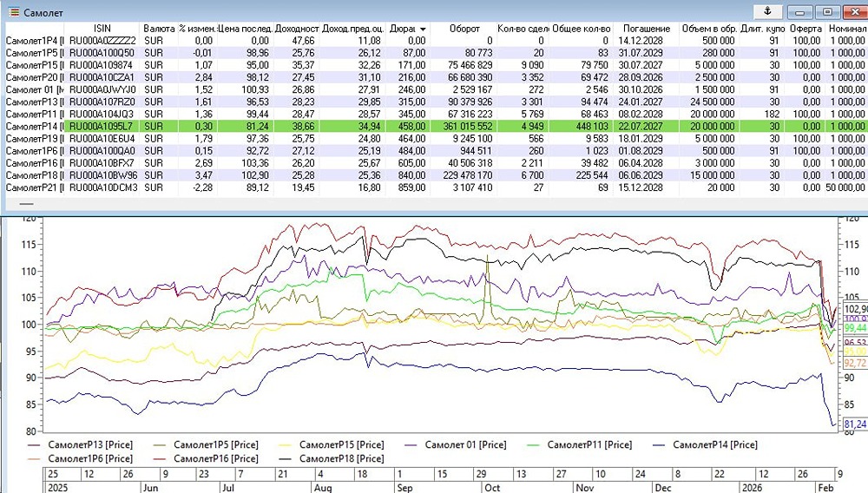Image resolution: width=868 pixels, height=493 pixels.
Task: Click the Самолет window table icon
Action: coord(14,11)
